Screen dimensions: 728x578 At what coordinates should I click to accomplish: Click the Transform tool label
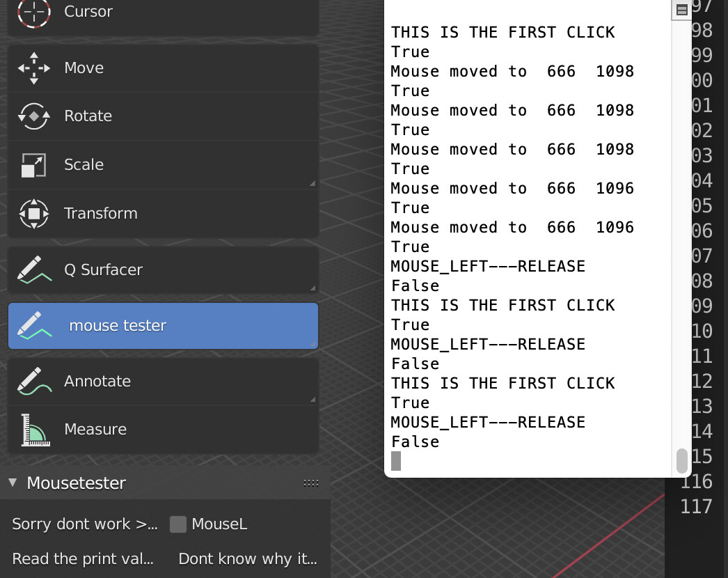click(x=101, y=213)
